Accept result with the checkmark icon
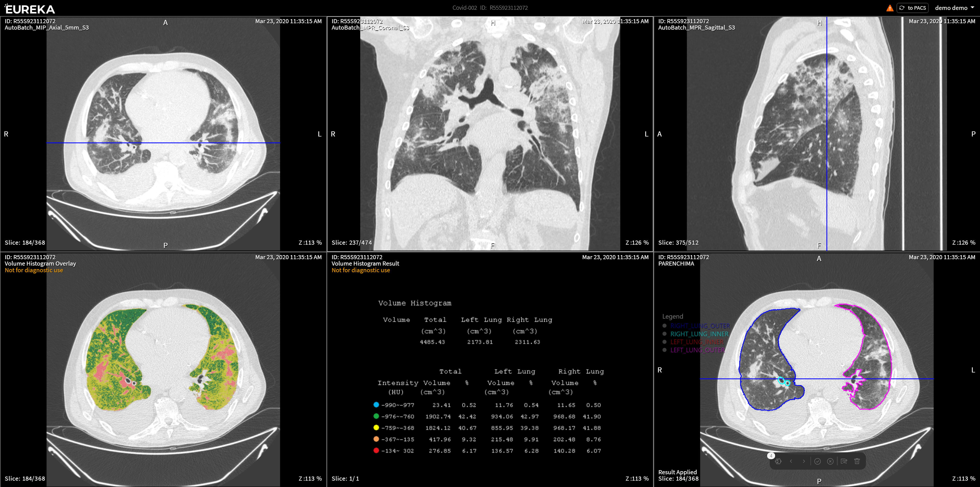This screenshot has height=487, width=980. (x=817, y=461)
